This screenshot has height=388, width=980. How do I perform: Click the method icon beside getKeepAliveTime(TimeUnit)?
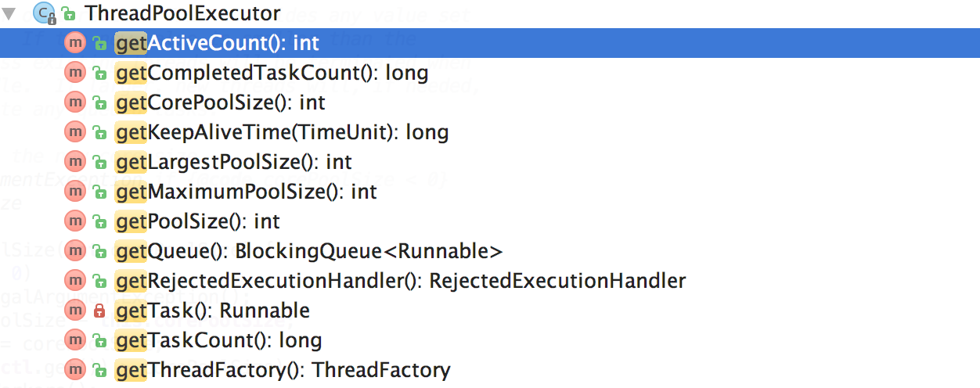click(x=75, y=133)
